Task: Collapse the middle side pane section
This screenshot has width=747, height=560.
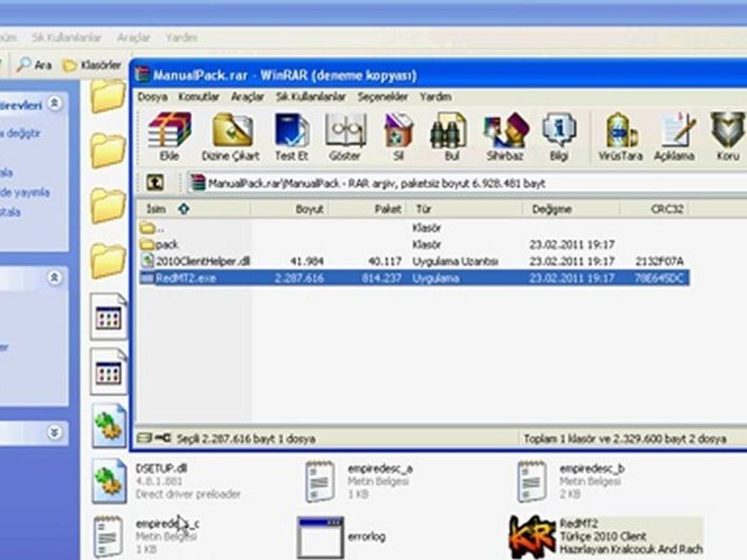Action: click(54, 277)
